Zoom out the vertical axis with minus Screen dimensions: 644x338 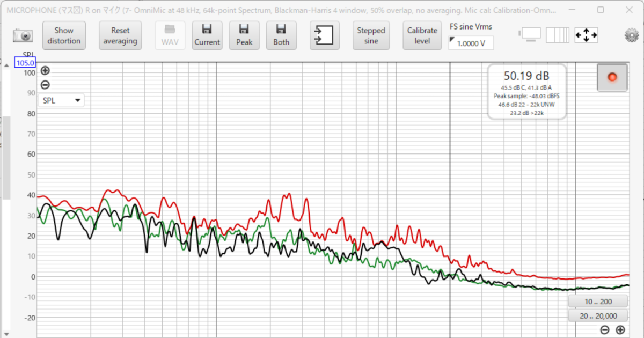point(45,85)
